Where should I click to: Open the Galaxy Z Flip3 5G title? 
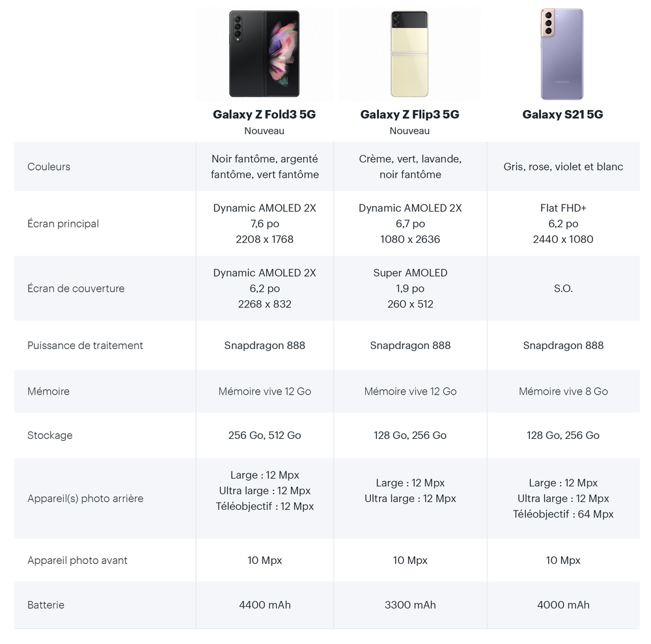pos(409,114)
